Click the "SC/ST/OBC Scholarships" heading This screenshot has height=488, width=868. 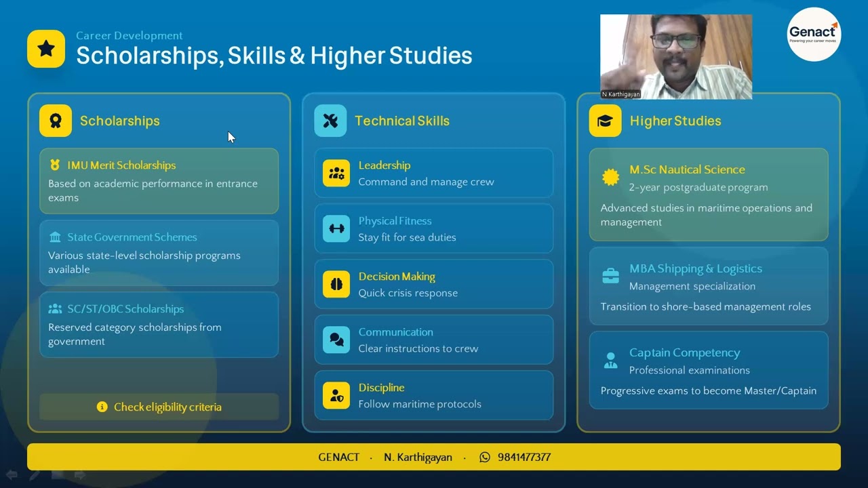click(125, 309)
